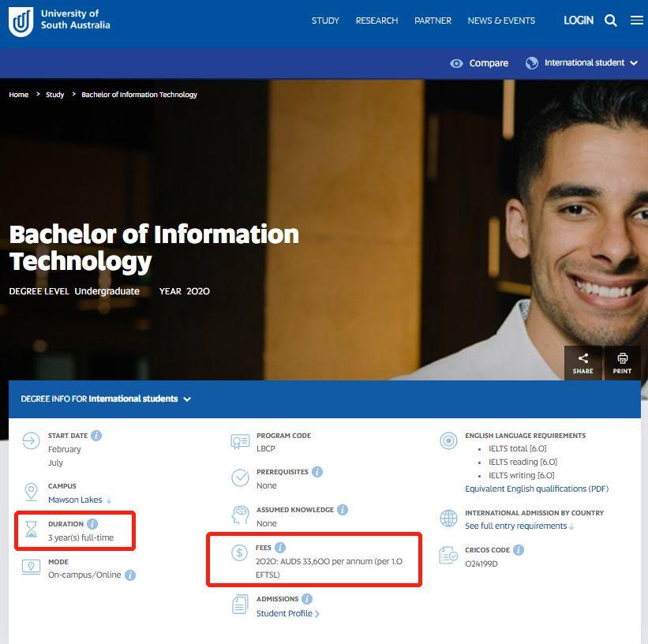Image resolution: width=648 pixels, height=644 pixels.
Task: Click the CRICOS Code info icon
Action: [x=519, y=550]
